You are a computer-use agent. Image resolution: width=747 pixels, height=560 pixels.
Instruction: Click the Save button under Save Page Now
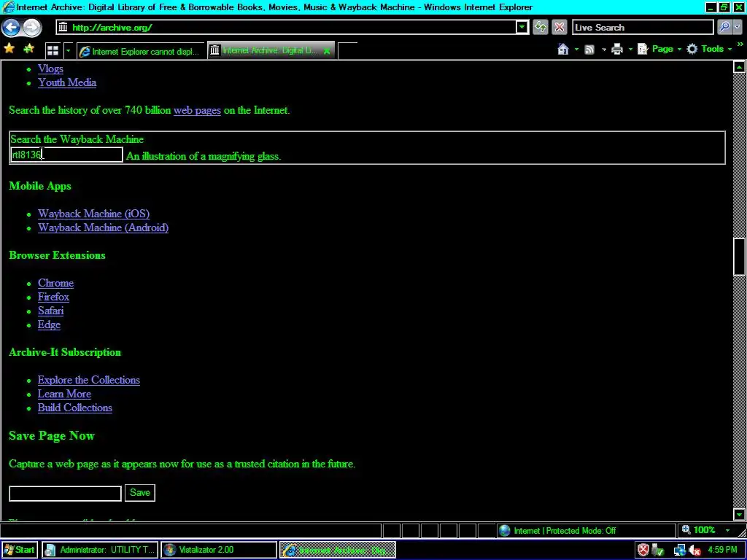[x=140, y=493]
